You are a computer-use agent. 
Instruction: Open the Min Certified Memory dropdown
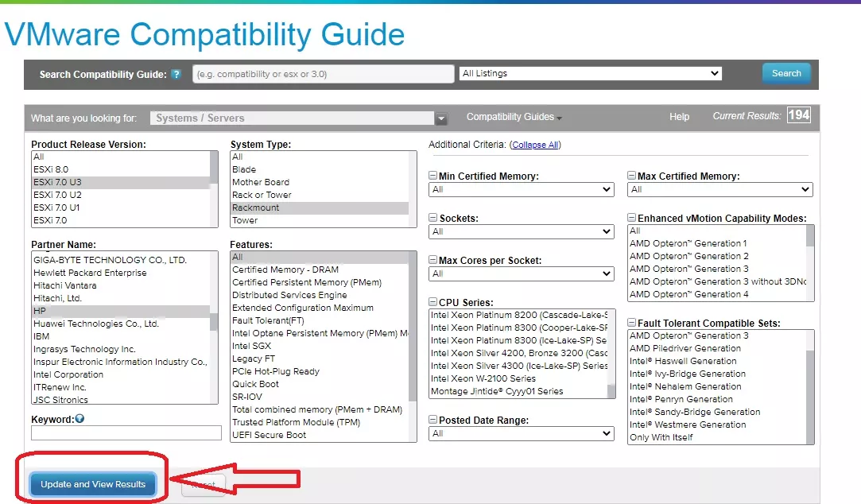tap(521, 189)
